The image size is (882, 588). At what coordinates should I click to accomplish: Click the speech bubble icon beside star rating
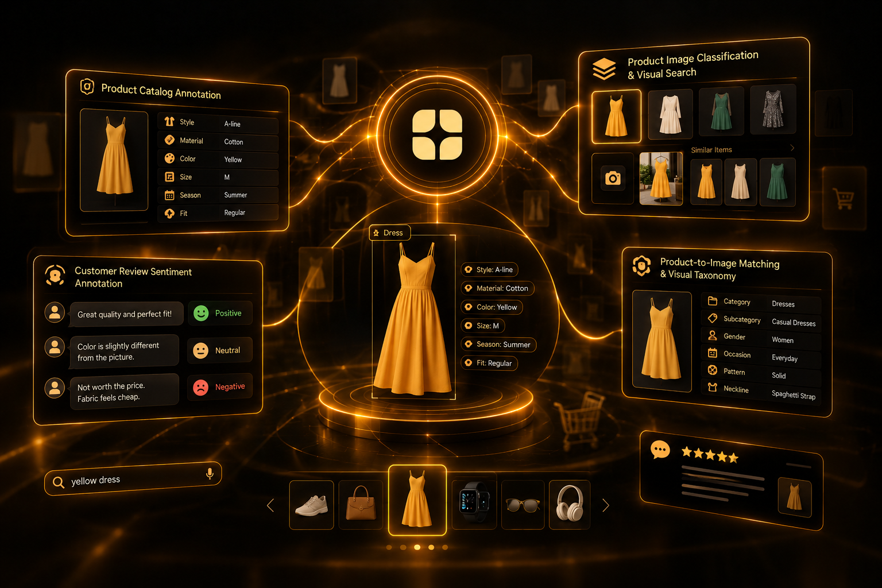(x=660, y=450)
